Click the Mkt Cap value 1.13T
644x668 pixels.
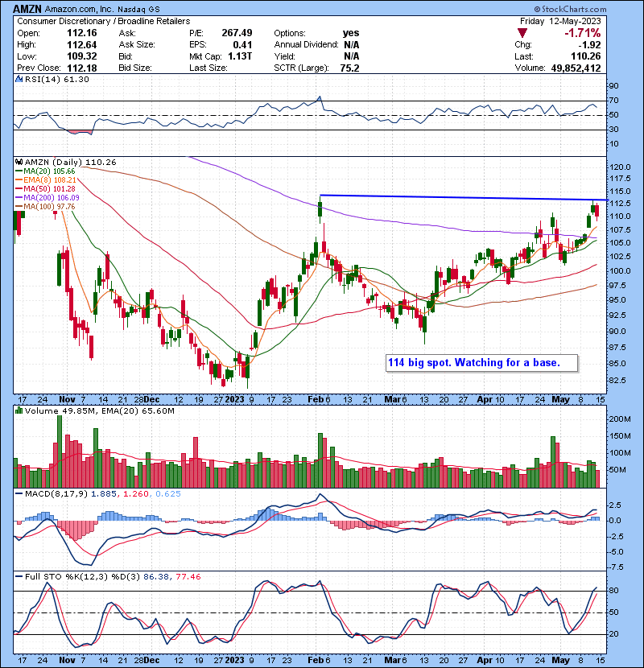click(x=240, y=56)
